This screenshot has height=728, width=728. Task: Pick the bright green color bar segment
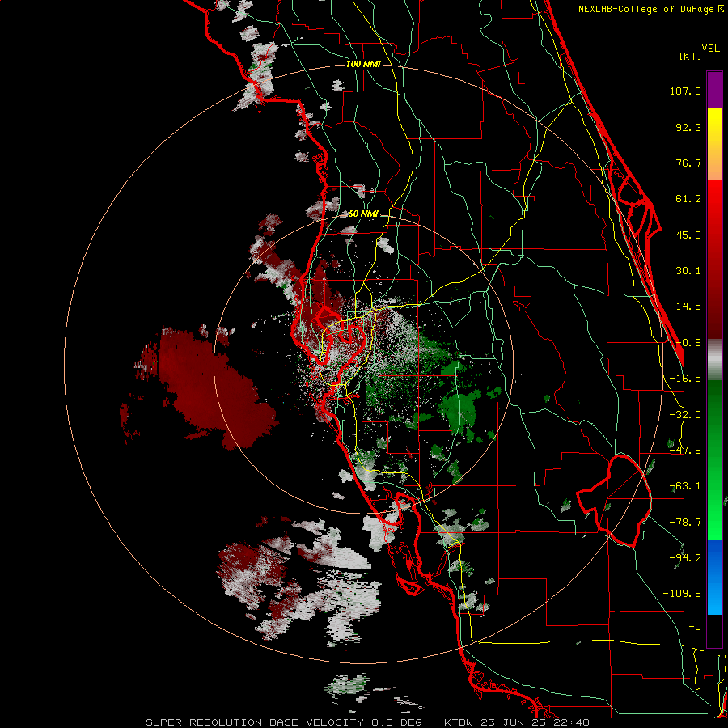click(x=714, y=459)
